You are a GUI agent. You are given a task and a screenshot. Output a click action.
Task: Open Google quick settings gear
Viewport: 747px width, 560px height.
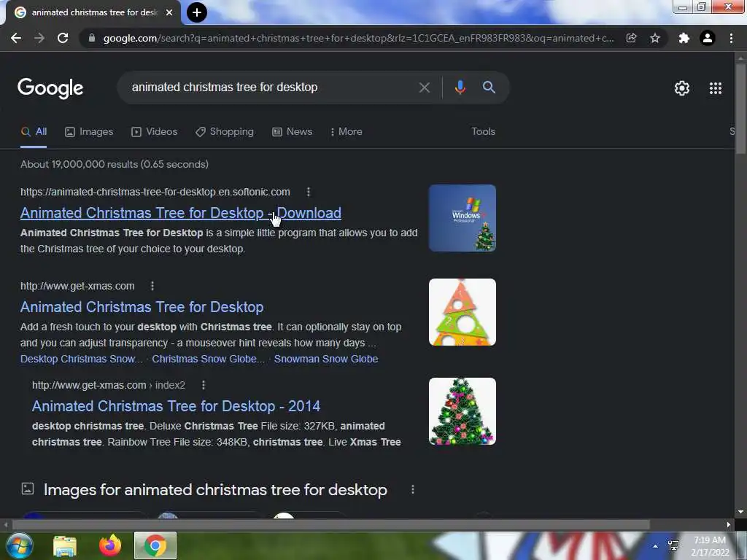pos(682,88)
